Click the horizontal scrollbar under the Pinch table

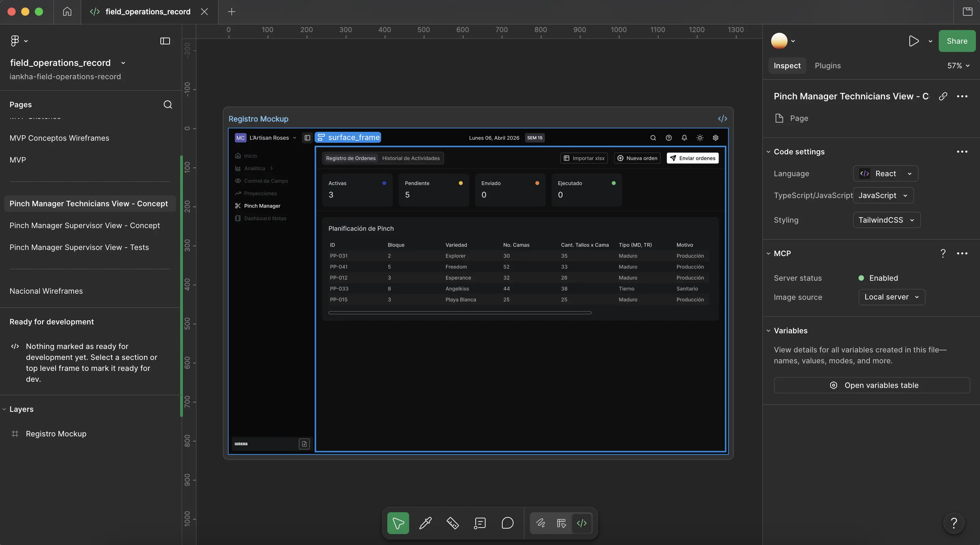pyautogui.click(x=460, y=313)
